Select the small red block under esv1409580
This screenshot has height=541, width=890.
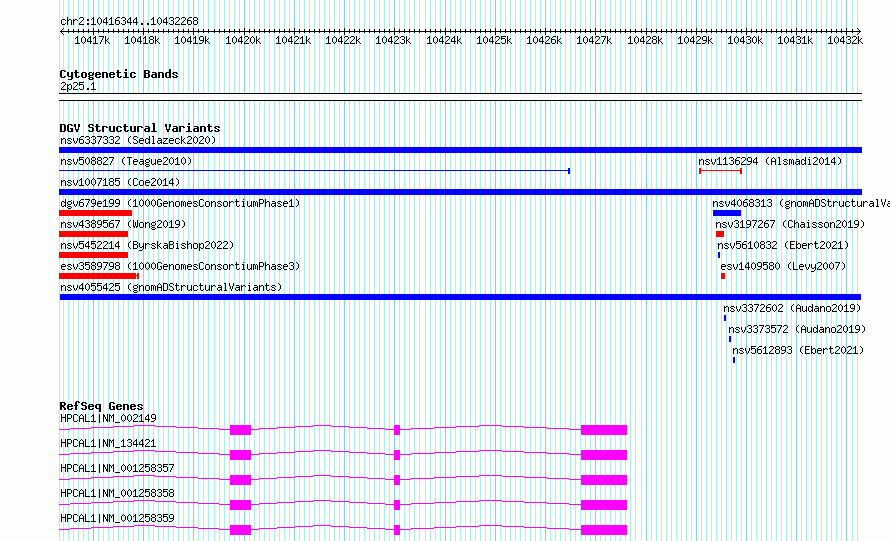tap(723, 276)
